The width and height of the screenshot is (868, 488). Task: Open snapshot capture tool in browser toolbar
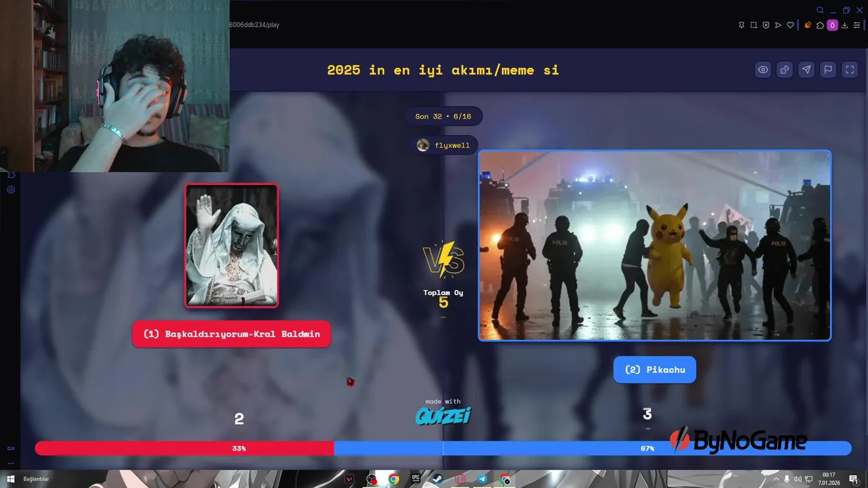753,25
